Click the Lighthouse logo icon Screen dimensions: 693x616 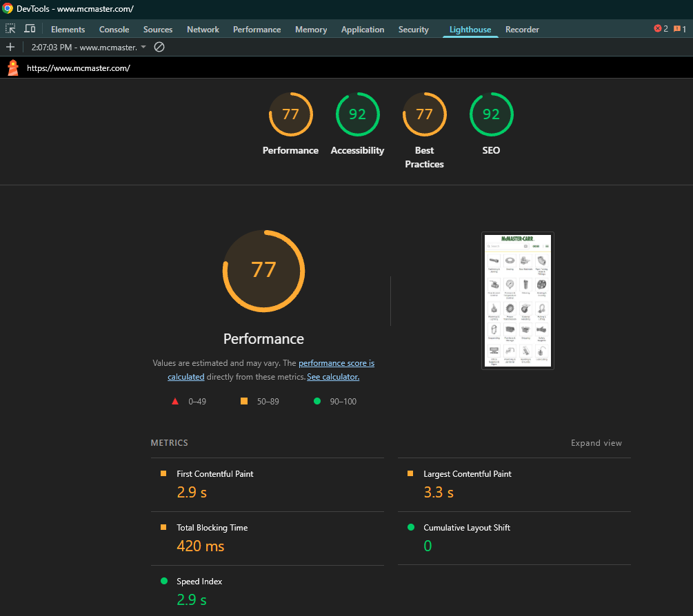(13, 68)
